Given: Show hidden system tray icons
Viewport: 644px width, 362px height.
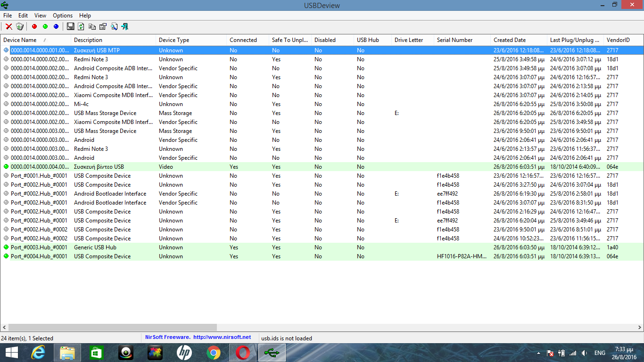Looking at the screenshot, I should pos(538,353).
